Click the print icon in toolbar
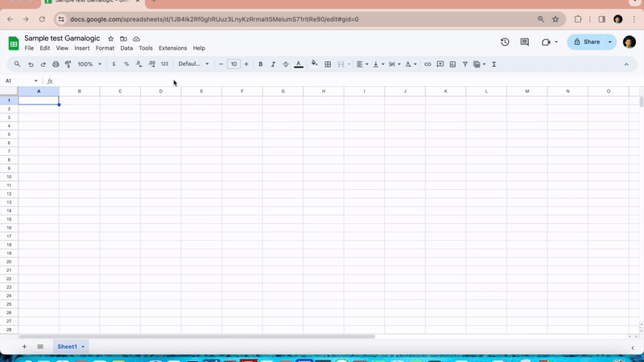Screen dimensions: 644x362 (56, 64)
